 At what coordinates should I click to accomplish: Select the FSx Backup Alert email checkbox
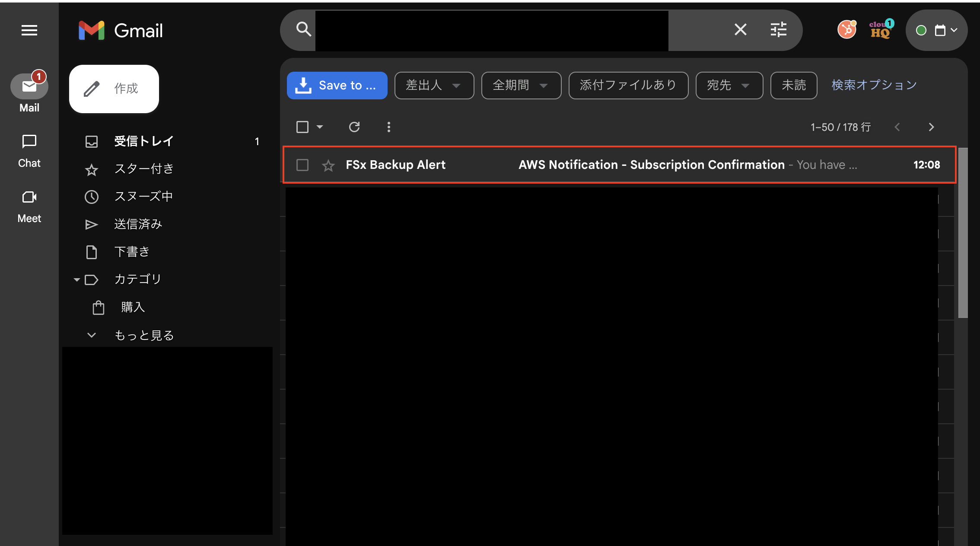tap(302, 165)
